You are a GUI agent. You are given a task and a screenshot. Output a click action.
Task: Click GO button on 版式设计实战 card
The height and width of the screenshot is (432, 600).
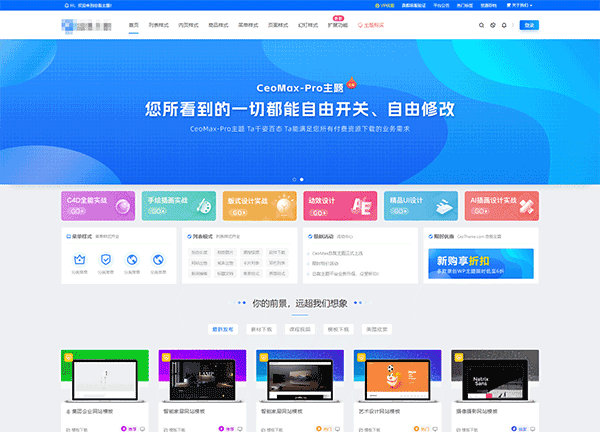coord(238,213)
